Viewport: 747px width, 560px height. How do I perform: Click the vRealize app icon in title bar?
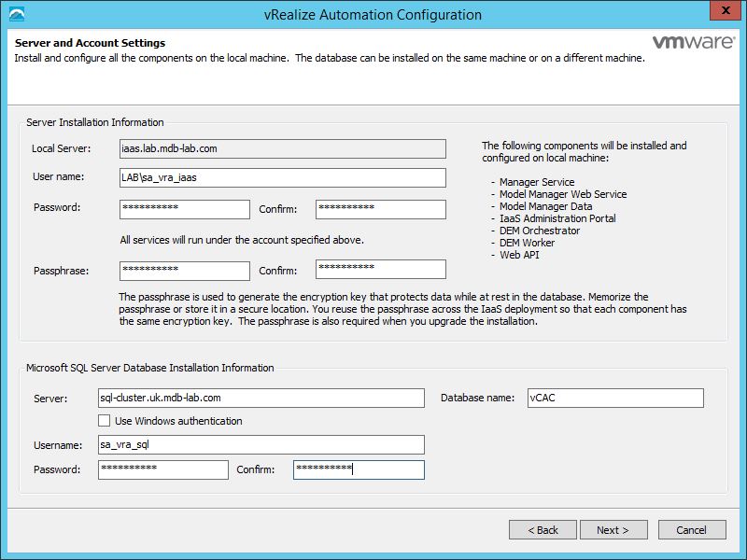click(x=16, y=14)
